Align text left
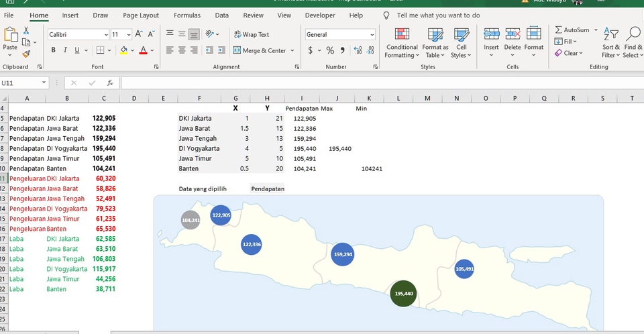This screenshot has height=334, width=644. coord(170,50)
